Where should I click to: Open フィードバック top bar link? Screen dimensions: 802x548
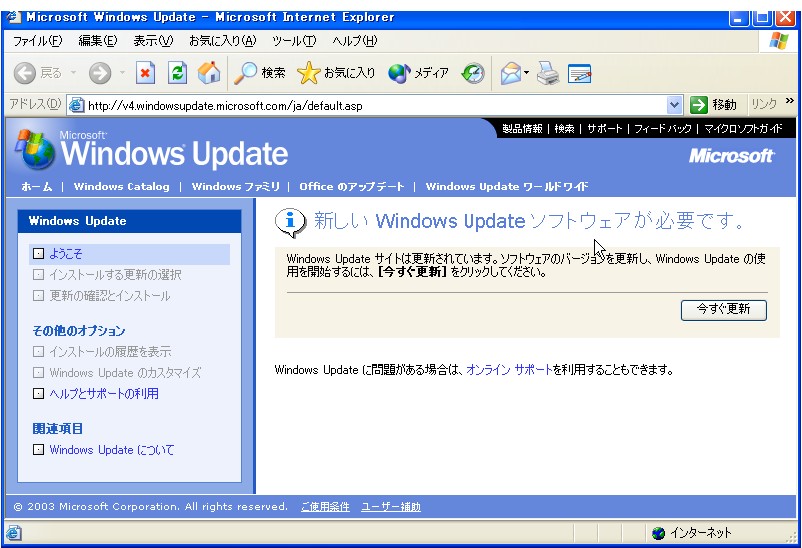(x=663, y=129)
